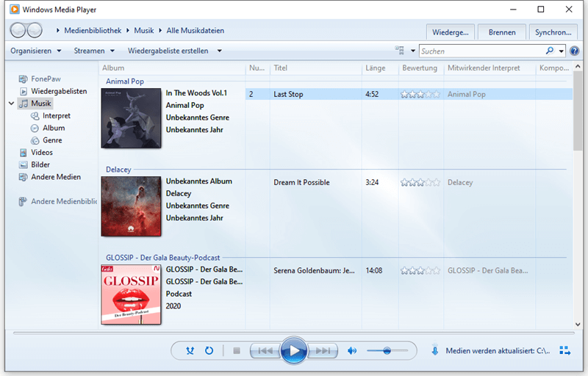Select Album under Musik

[48, 128]
